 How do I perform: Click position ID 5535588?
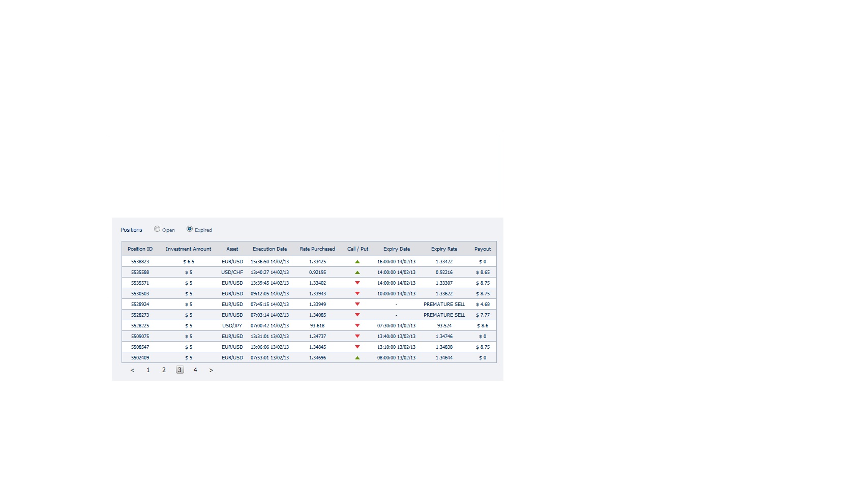pos(140,272)
